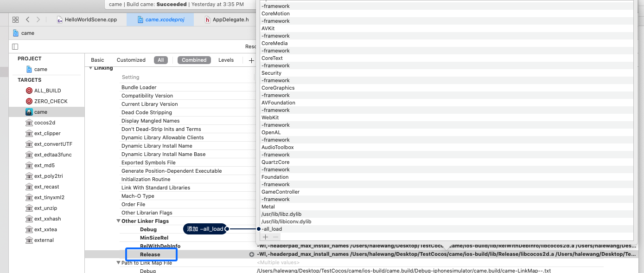
Task: Go forward using the right chevron
Action: tap(38, 19)
